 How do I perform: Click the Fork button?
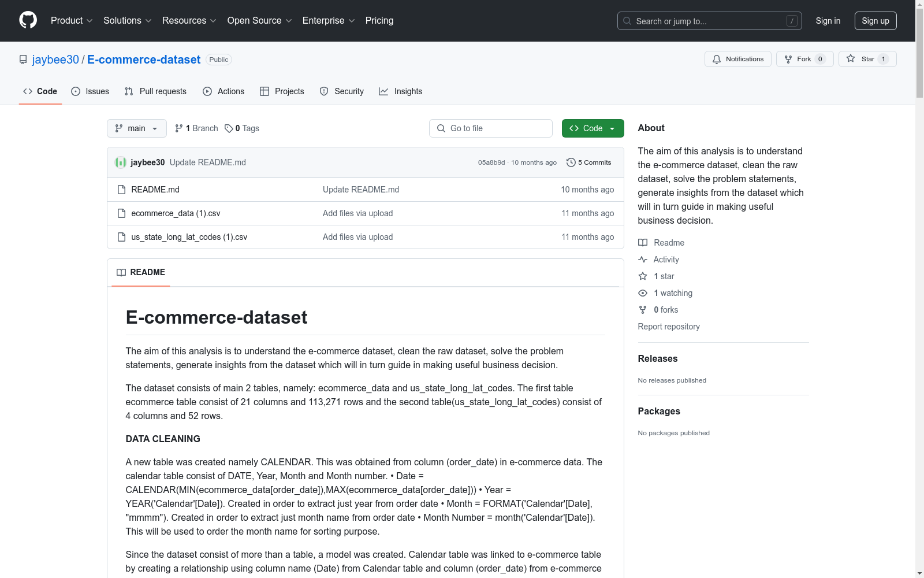click(805, 59)
